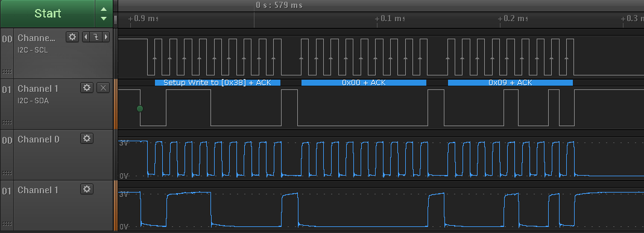Click the '+0.2 ms' ruler label
The height and width of the screenshot is (233, 644).
(x=513, y=19)
